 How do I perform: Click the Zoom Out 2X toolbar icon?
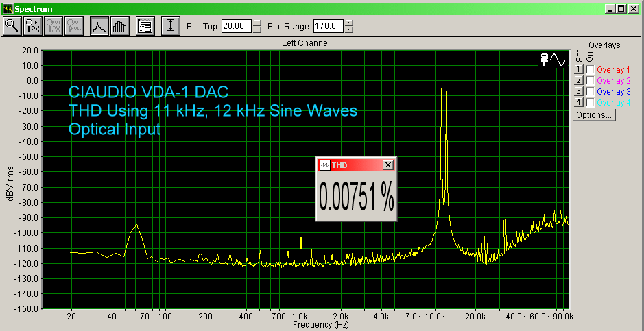pos(53,27)
